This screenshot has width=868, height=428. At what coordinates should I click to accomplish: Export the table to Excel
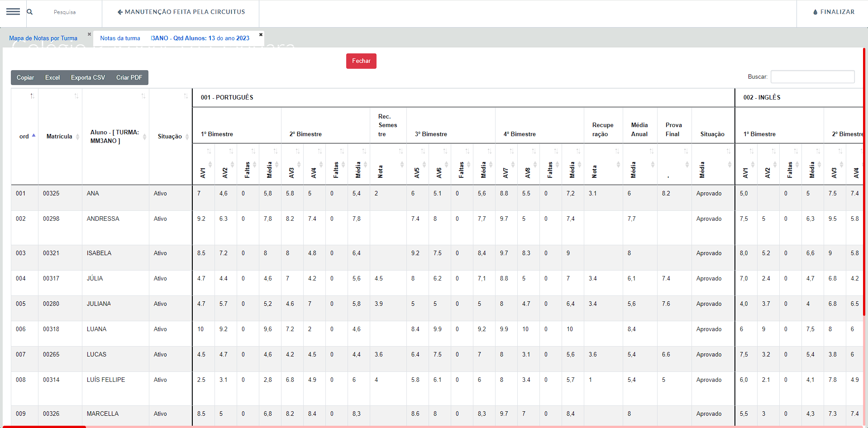pos(52,77)
